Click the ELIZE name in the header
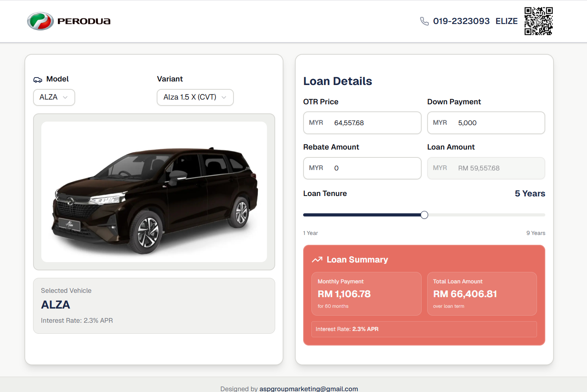Screen dimensions: 587x392 (507, 21)
